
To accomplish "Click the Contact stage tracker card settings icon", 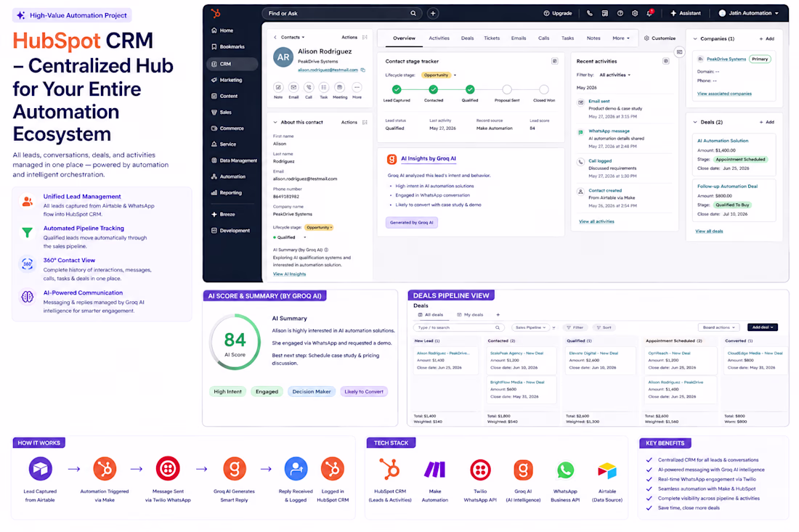I will (x=554, y=61).
